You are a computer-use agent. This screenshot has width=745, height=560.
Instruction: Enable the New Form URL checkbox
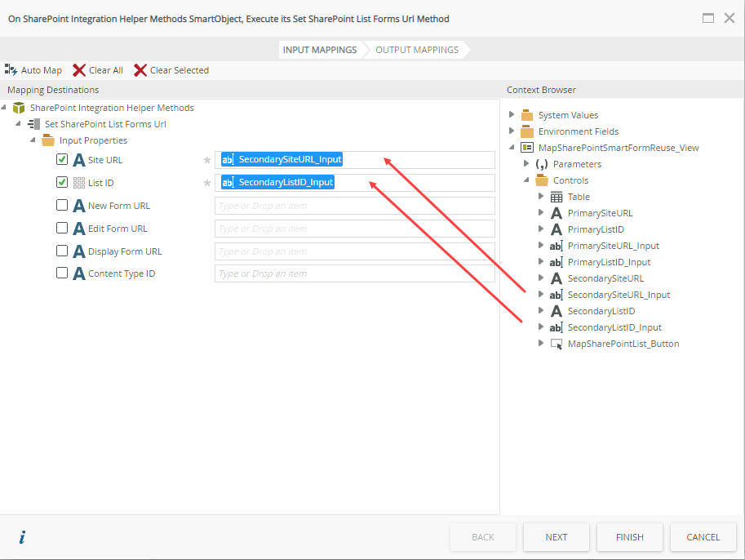pos(62,206)
